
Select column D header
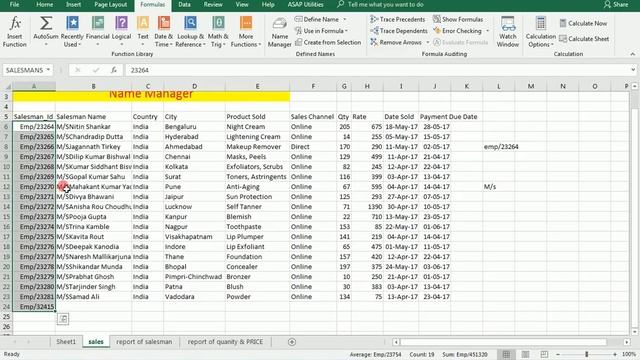point(194,86)
